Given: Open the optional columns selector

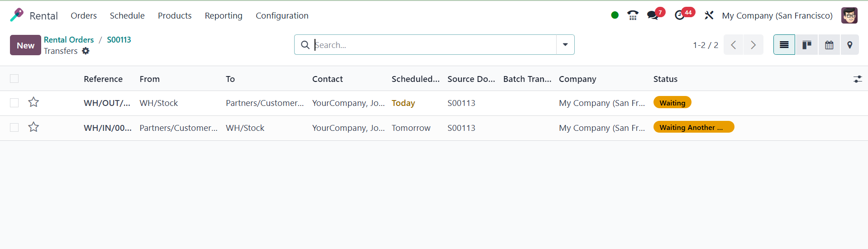Looking at the screenshot, I should [x=858, y=79].
